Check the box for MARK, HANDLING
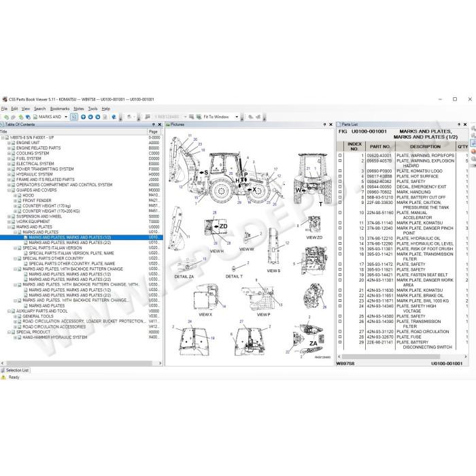This screenshot has height=476, width=476. tap(340, 192)
